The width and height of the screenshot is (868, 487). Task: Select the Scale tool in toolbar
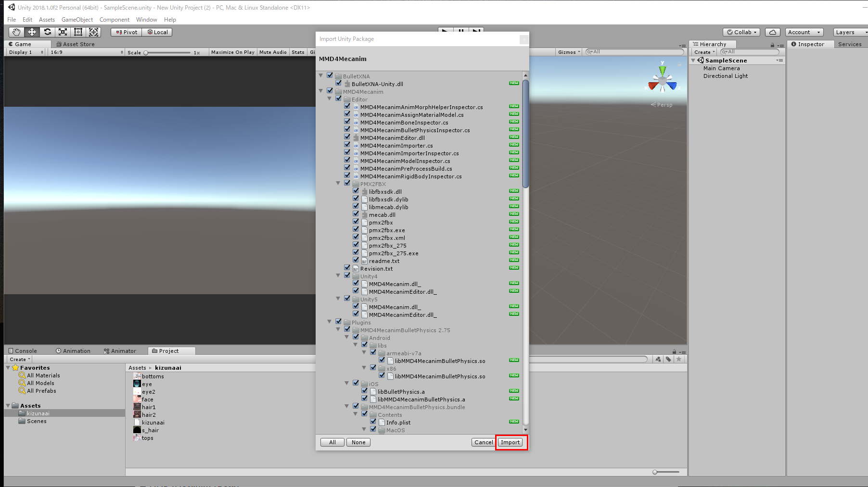63,32
